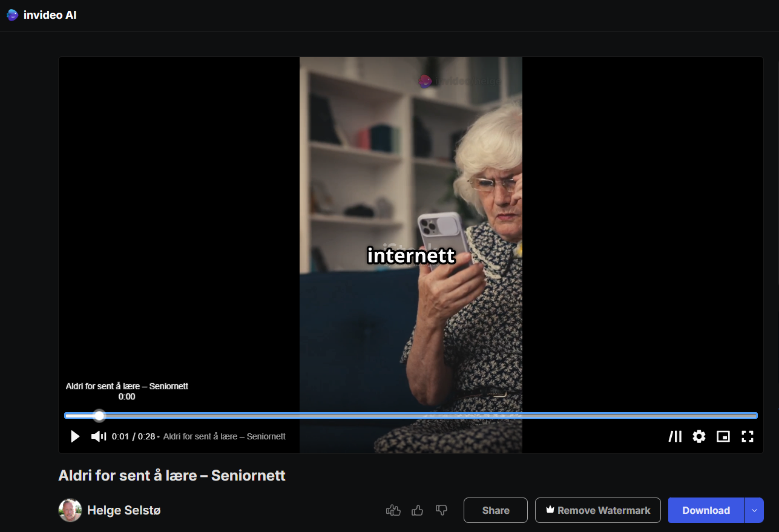
Task: Click the Helge Selstø author name
Action: [x=124, y=510]
